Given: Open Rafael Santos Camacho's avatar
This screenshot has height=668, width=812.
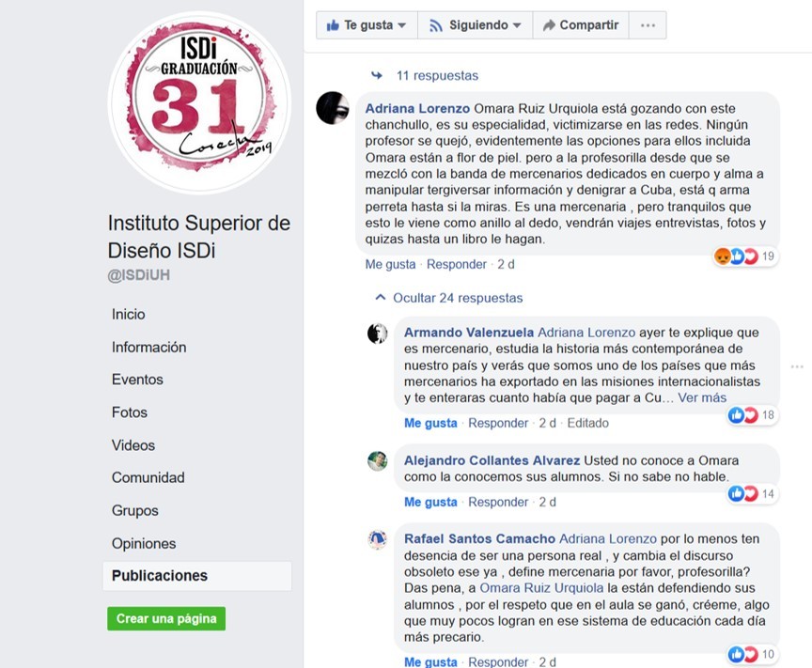Looking at the screenshot, I should coord(378,539).
